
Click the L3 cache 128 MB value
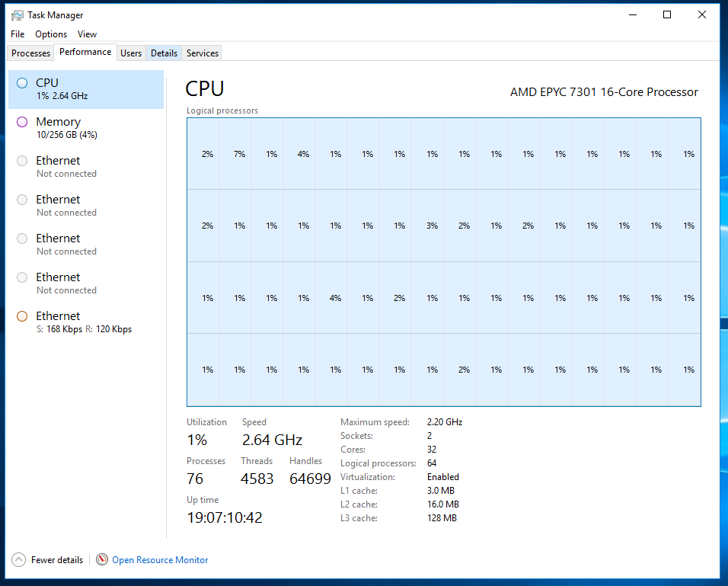442,517
